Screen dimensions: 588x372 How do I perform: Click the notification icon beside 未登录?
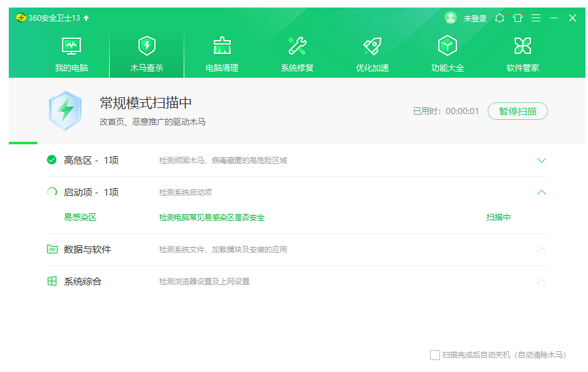point(499,18)
